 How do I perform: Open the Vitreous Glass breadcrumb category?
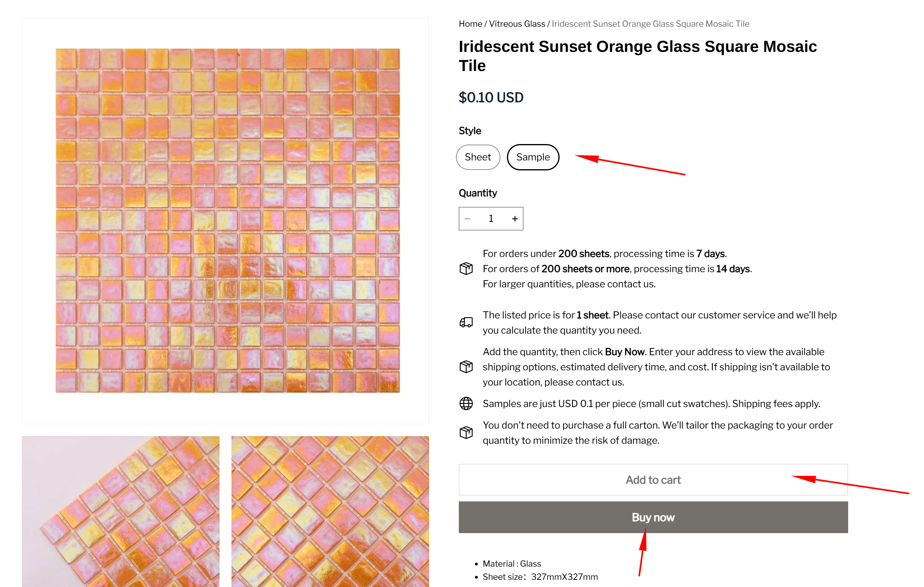pyautogui.click(x=517, y=24)
